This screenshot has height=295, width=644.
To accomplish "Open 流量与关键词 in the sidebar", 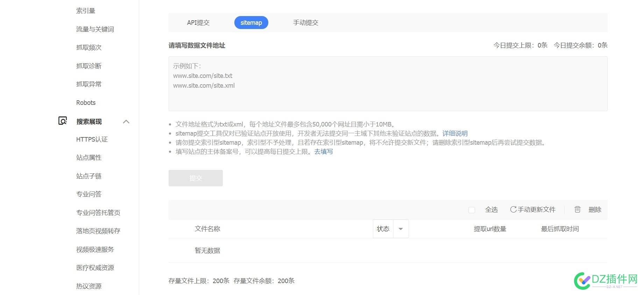I will tap(95, 29).
